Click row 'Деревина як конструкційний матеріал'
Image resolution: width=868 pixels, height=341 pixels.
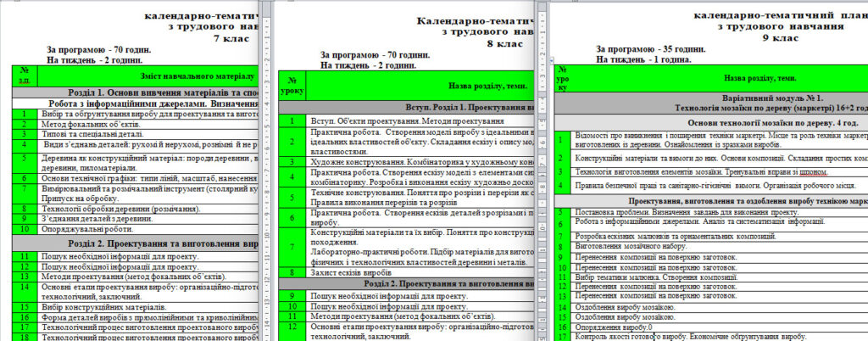click(136, 163)
